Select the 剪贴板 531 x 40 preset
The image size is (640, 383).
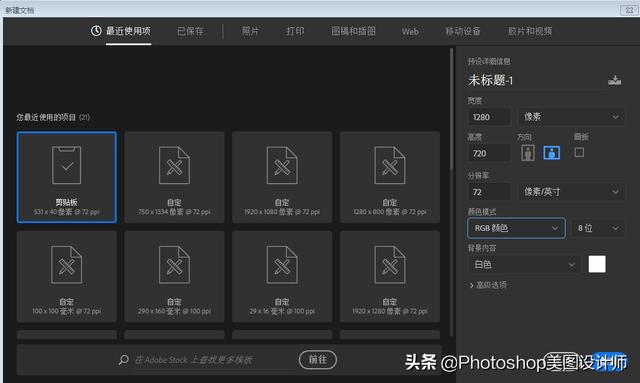coord(67,177)
